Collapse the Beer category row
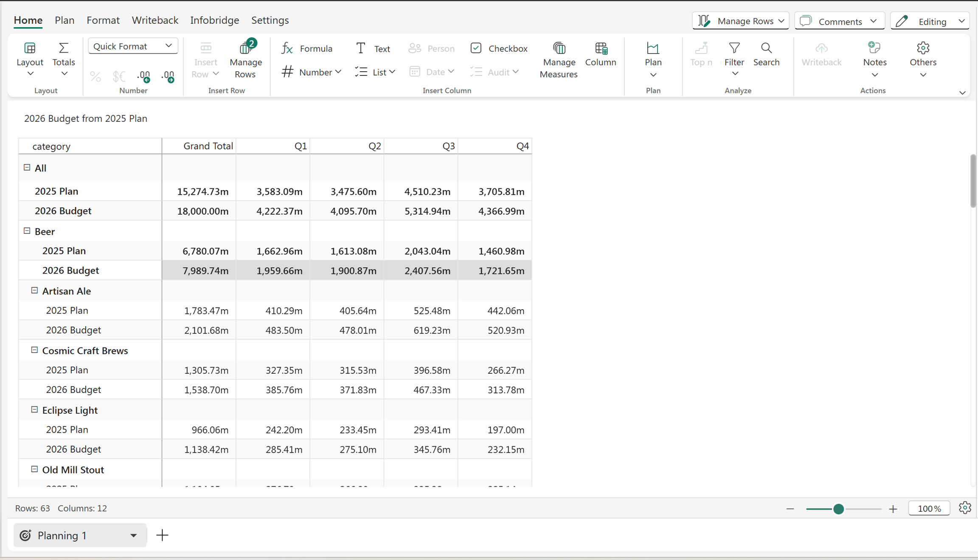The height and width of the screenshot is (560, 978). (x=27, y=231)
